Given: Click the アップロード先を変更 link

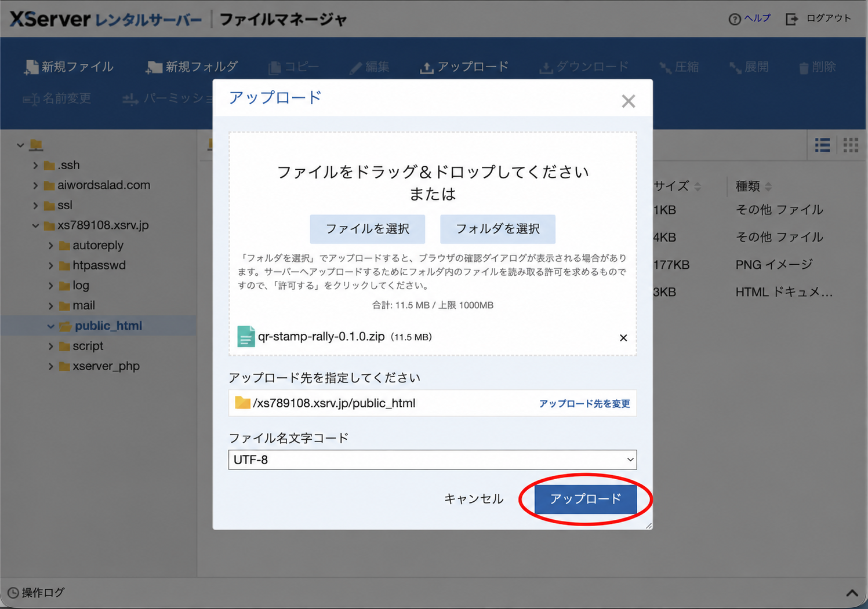Looking at the screenshot, I should [x=584, y=404].
